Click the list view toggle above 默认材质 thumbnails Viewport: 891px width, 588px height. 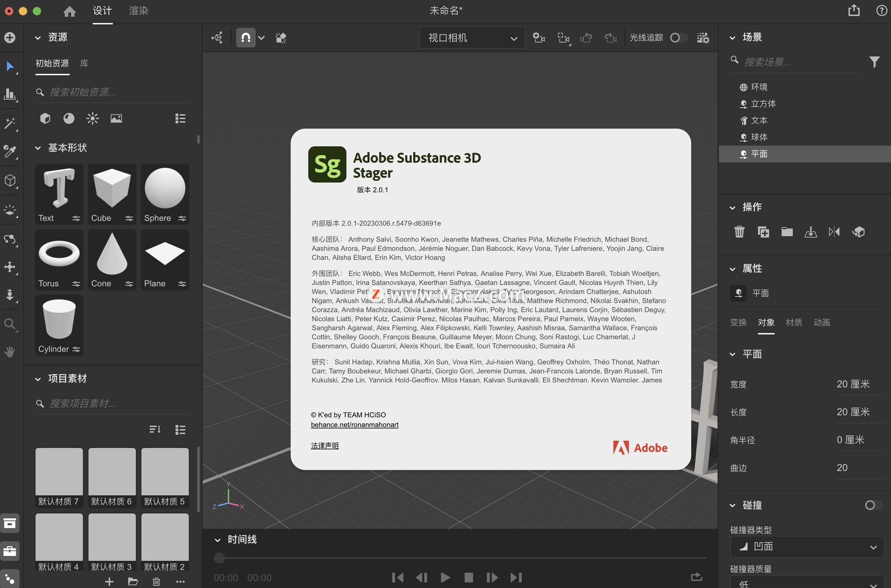tap(180, 429)
